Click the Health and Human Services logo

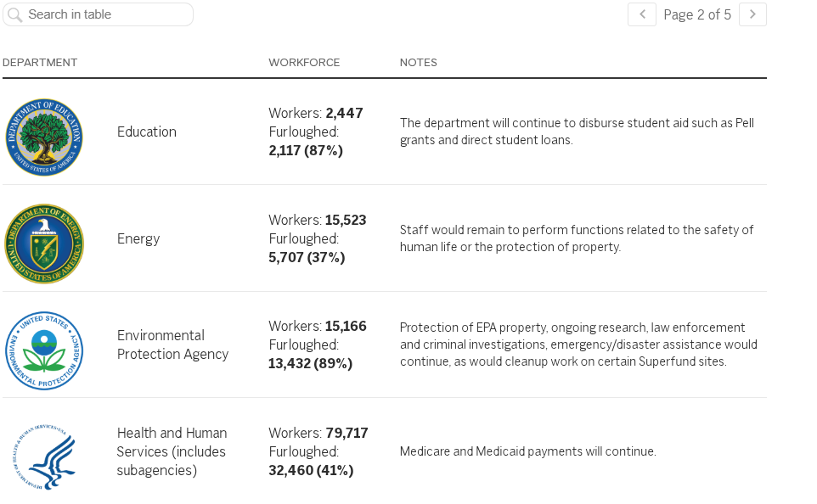click(x=44, y=456)
